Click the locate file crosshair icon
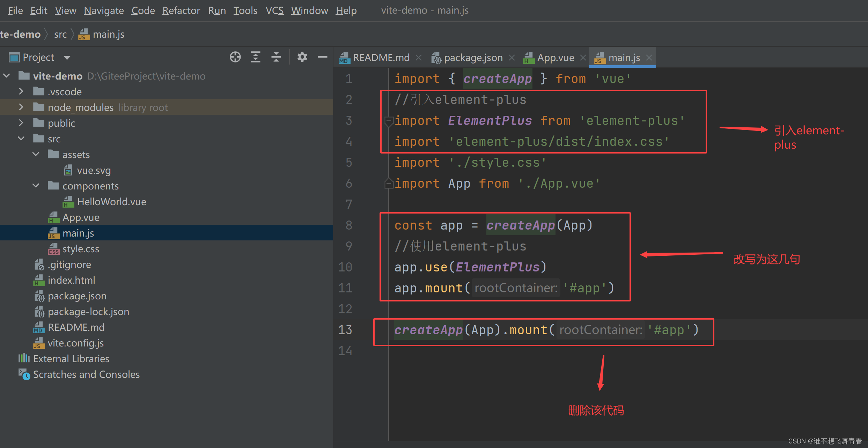 coord(235,57)
